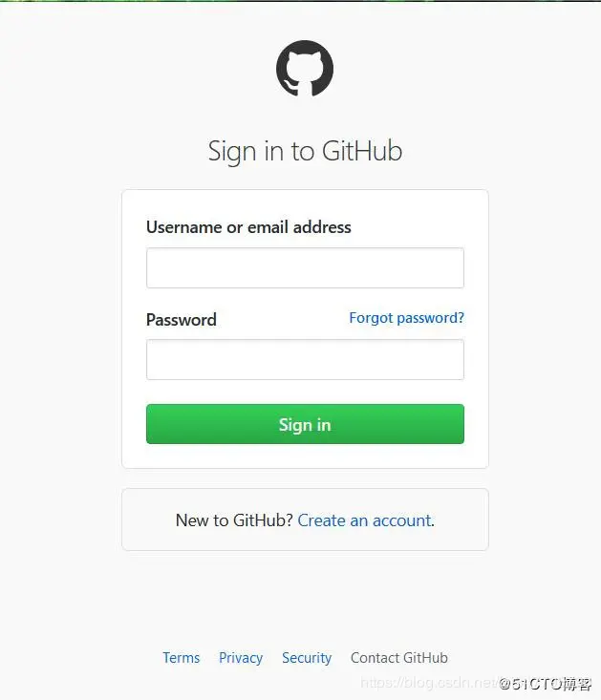Click the Contact GitHub footer link
This screenshot has width=601, height=700.
(x=399, y=658)
